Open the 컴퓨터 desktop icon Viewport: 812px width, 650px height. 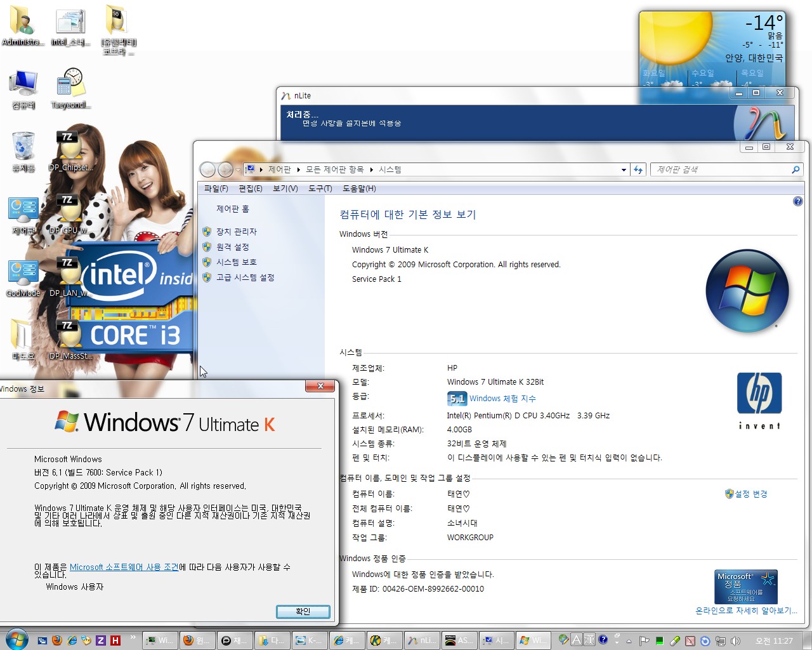23,89
